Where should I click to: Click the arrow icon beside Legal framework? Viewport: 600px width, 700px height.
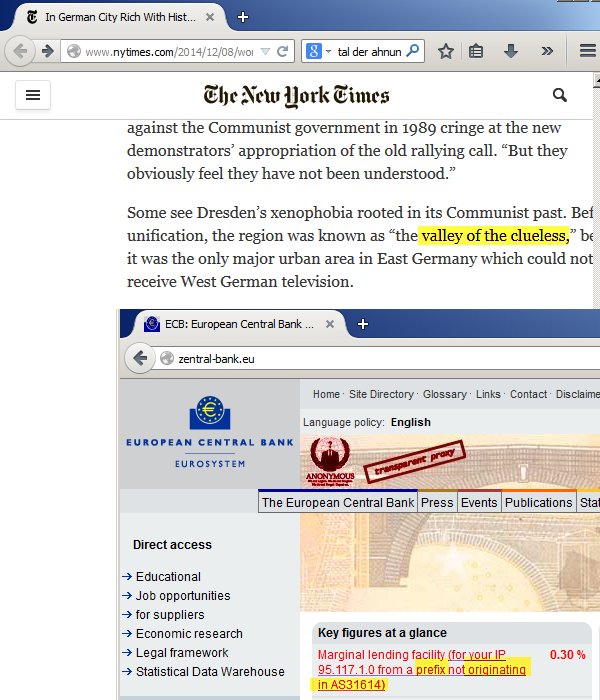pos(127,653)
